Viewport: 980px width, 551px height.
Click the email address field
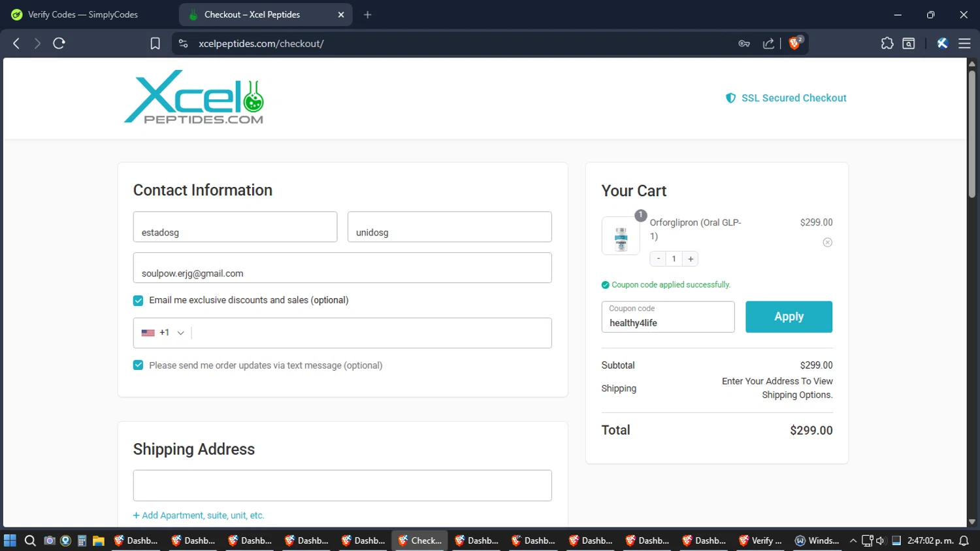pos(342,268)
